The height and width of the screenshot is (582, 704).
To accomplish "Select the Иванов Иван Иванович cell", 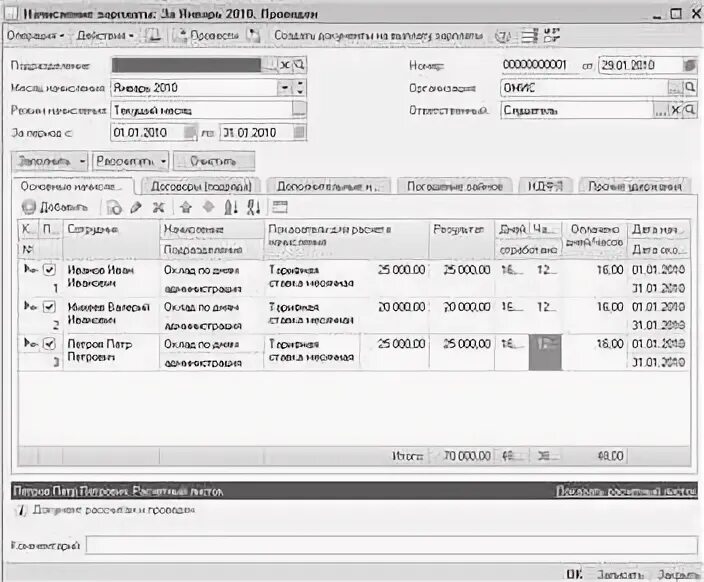I will click(x=110, y=278).
